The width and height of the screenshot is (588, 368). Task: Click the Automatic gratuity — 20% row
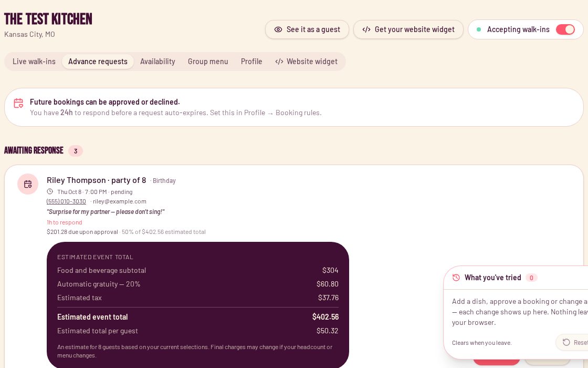(x=197, y=284)
